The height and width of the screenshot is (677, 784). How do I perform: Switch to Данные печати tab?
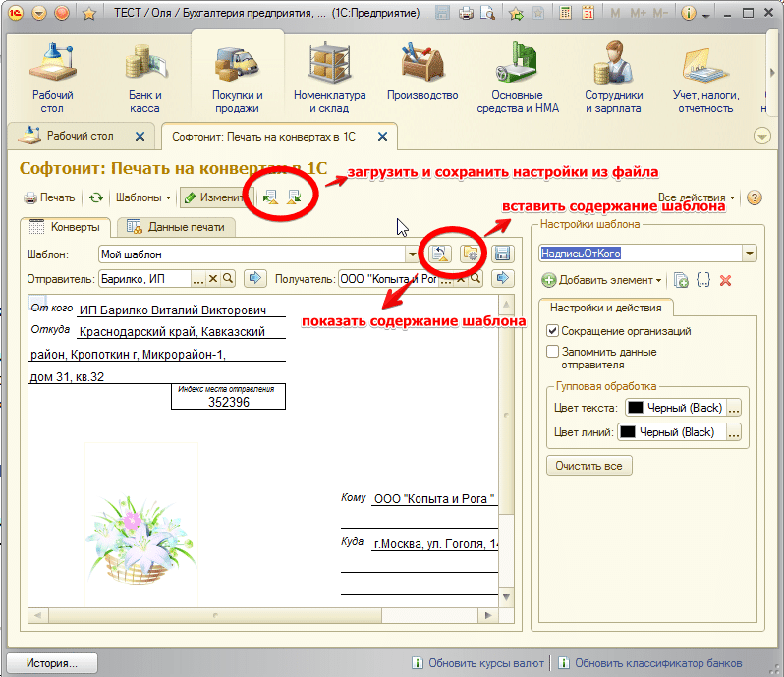tap(176, 227)
